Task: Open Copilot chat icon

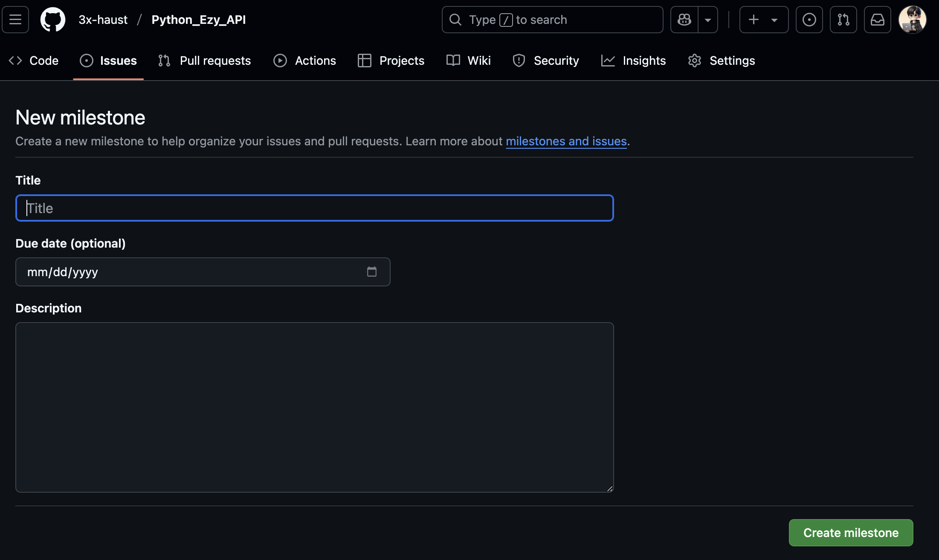Action: 684,20
